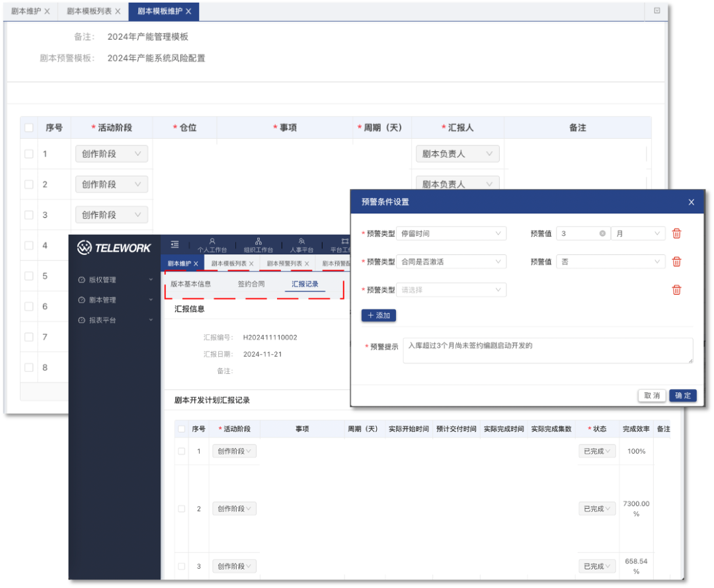Close the 剧本预警列表 tab in TELEWORK window
The height and width of the screenshot is (588, 714).
pyautogui.click(x=307, y=264)
